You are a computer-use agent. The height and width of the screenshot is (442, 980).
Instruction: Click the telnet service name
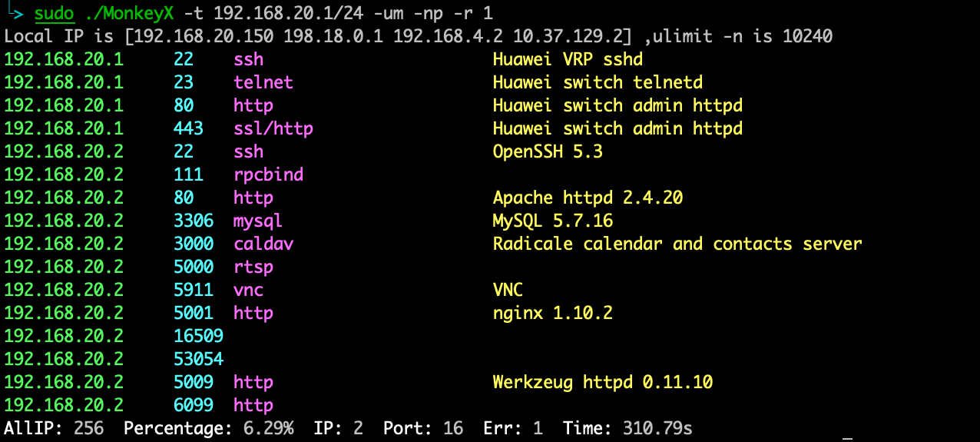click(263, 82)
